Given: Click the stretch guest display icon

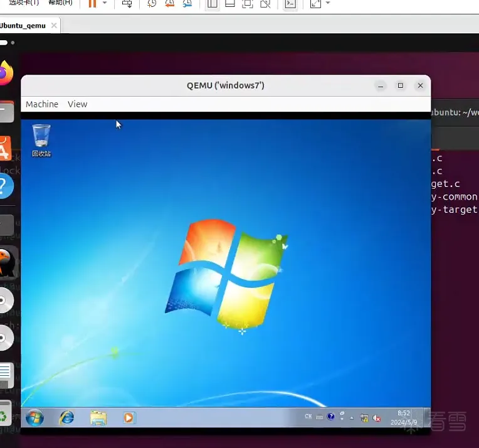Looking at the screenshot, I should coord(315,3).
